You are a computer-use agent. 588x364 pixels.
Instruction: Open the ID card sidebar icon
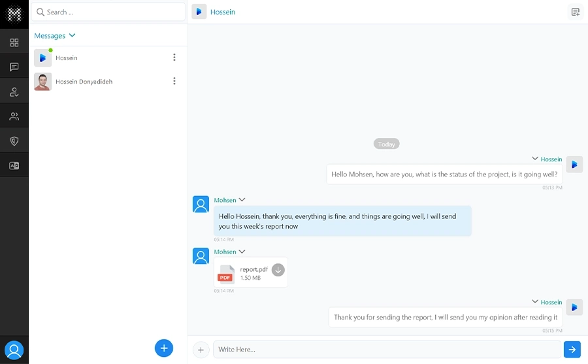14,166
